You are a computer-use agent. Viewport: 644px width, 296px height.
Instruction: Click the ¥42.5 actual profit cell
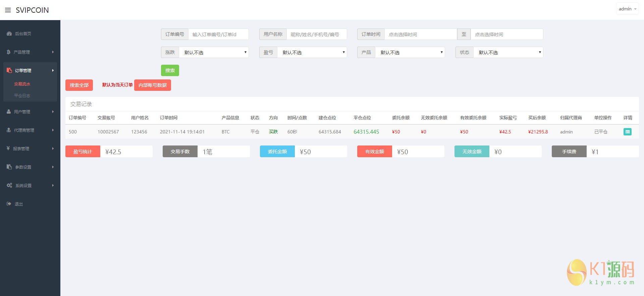[x=505, y=132]
